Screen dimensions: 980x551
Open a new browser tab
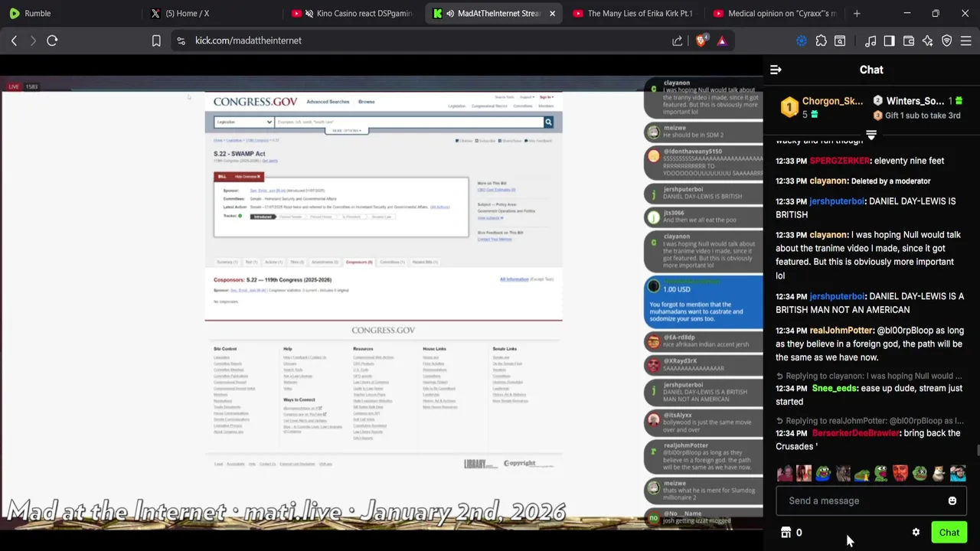point(857,13)
